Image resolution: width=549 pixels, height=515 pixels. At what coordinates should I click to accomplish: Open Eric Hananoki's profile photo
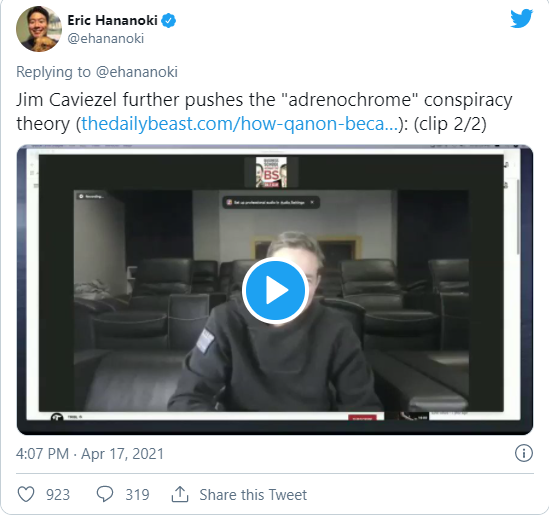point(39,29)
